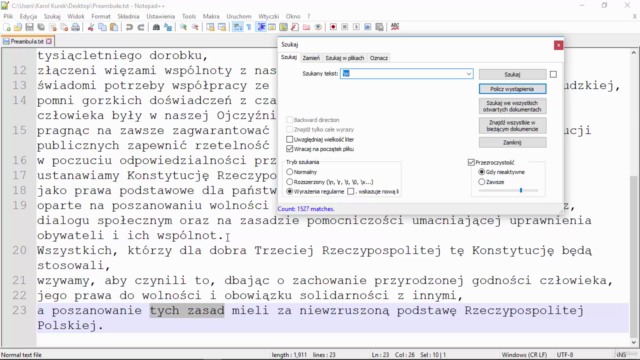Expand the 'Szukany tekst' dropdown history arrow
Viewport: 640px width, 360px height.
coord(469,74)
